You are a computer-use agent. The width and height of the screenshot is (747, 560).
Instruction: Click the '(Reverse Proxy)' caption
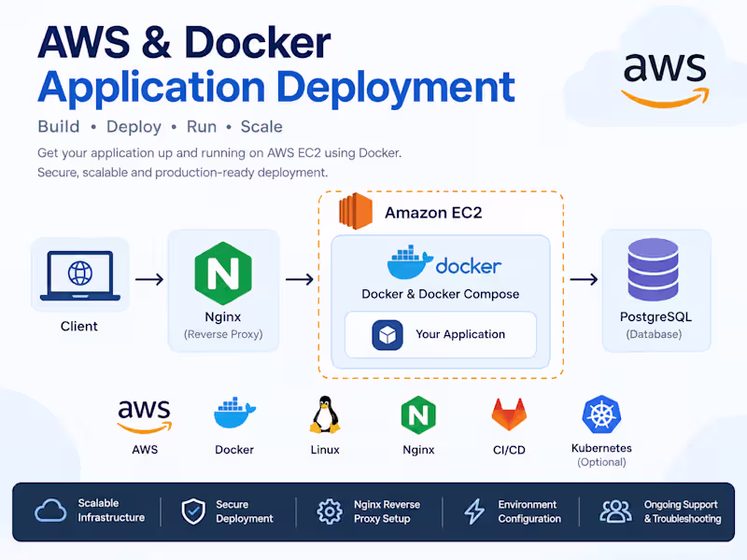(x=223, y=334)
